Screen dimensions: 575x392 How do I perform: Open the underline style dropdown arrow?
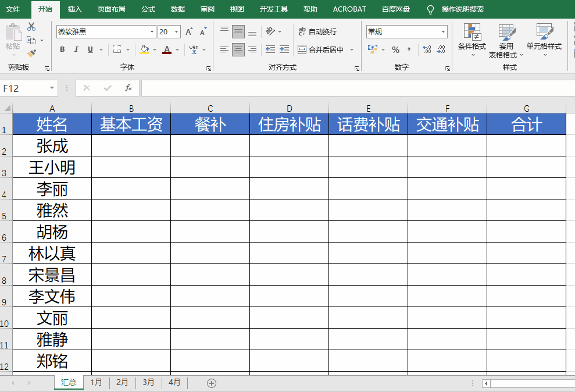coord(101,49)
